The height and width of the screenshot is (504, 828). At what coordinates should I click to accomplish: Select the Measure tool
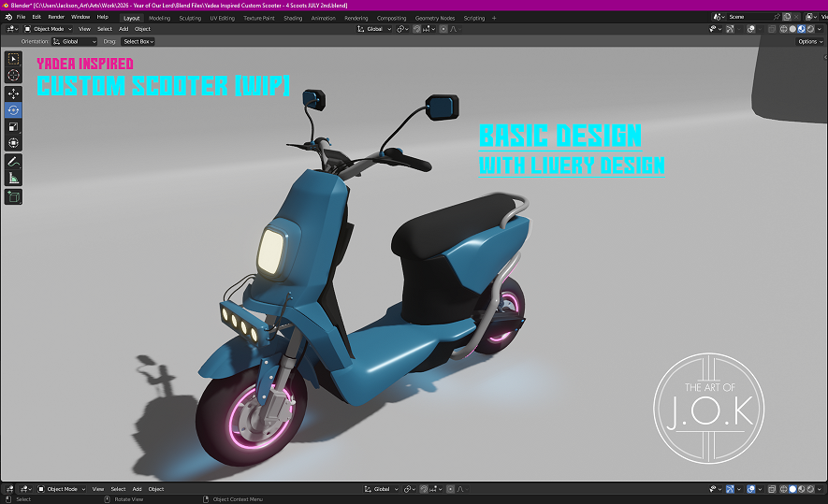(14, 178)
